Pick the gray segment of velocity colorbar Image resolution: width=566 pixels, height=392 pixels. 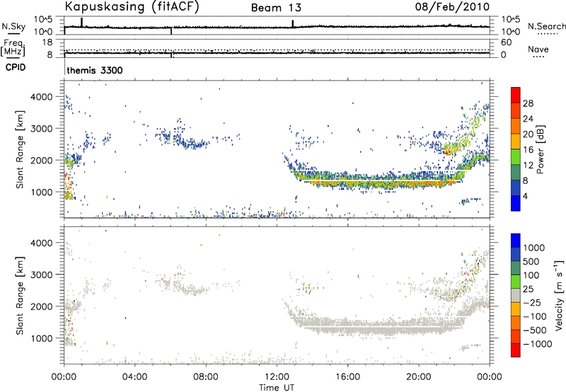click(516, 295)
